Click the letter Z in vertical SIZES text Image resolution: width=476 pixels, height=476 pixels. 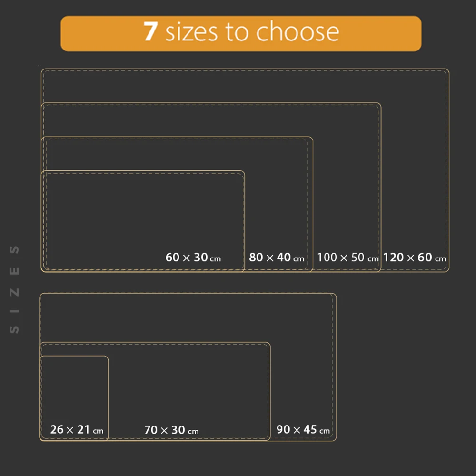coord(15,292)
